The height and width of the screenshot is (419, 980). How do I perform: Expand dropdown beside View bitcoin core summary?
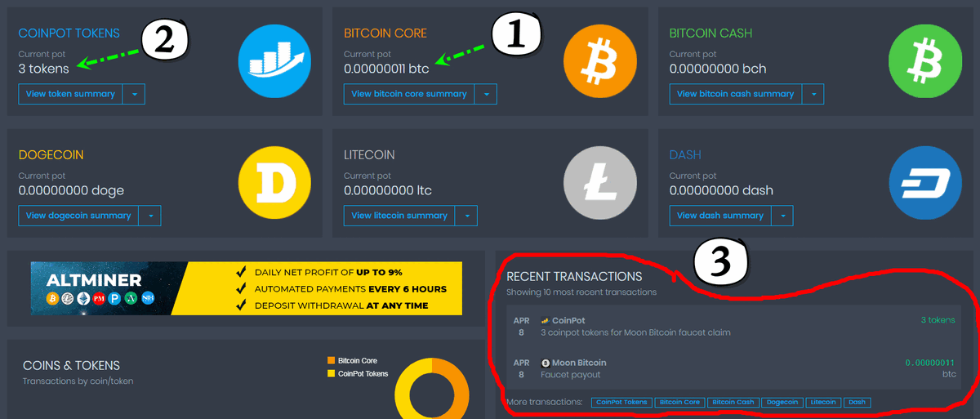(x=486, y=94)
